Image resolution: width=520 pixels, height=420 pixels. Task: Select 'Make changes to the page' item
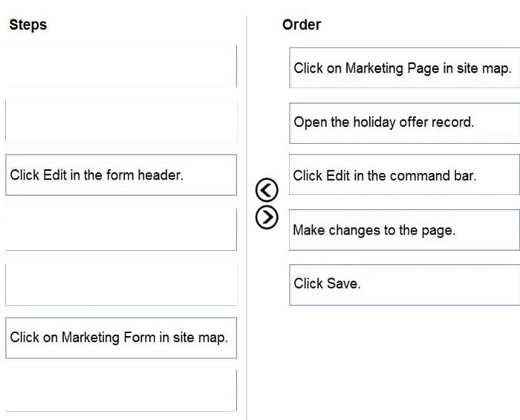point(405,230)
